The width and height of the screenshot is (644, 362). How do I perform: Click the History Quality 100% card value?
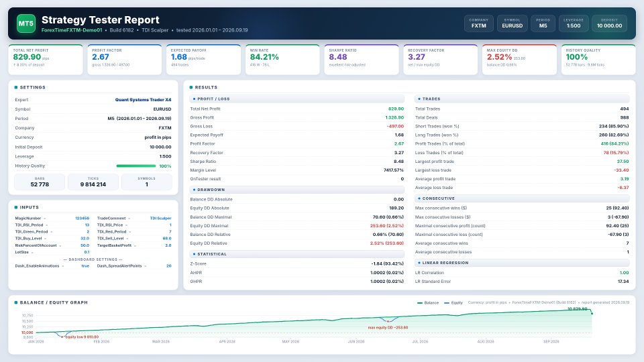(576, 57)
